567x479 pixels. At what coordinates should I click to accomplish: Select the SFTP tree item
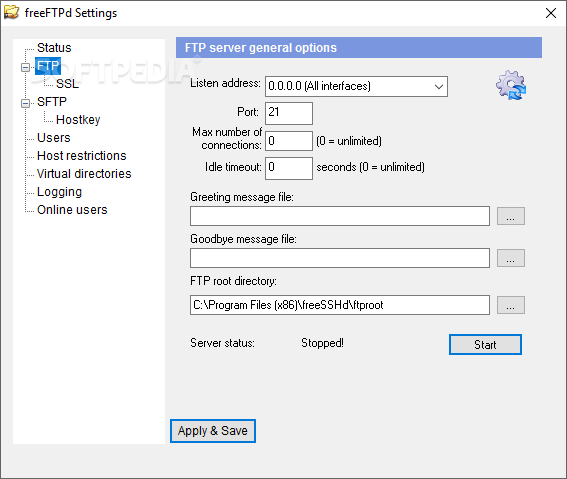pyautogui.click(x=52, y=102)
